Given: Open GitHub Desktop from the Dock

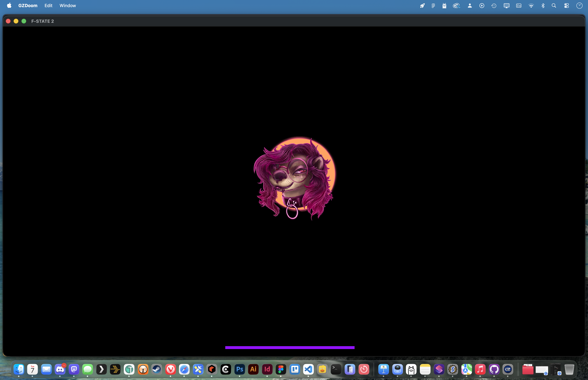Looking at the screenshot, I should [494, 369].
